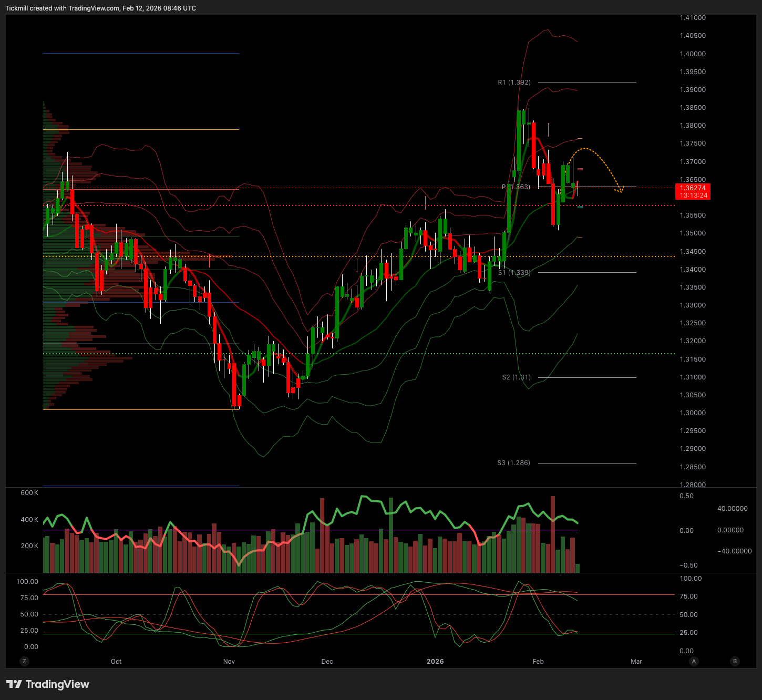The width and height of the screenshot is (762, 700).
Task: Select the S2 (1.31) pivot label
Action: coord(516,377)
